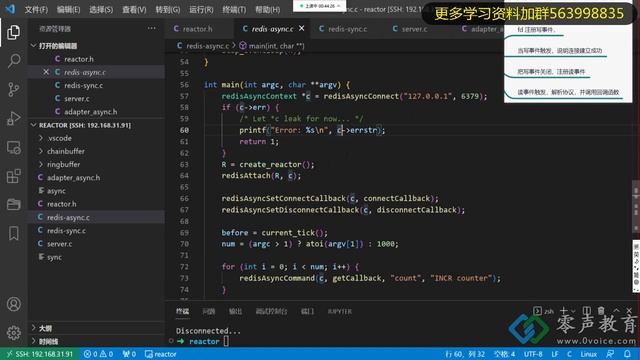The width and height of the screenshot is (640, 360).
Task: Select the zsh terminal shell label
Action: tap(544, 311)
